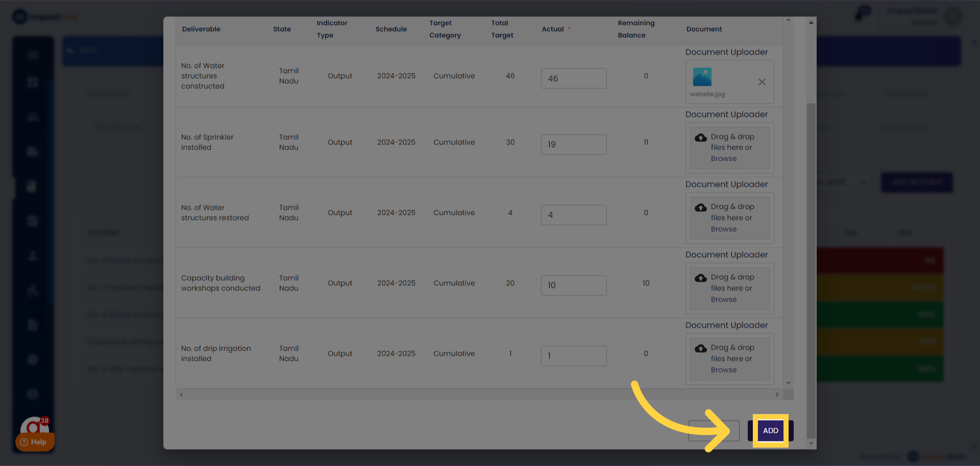Screen dimensions: 980x466
Task: Click Total Target value 30
Action: point(510,142)
